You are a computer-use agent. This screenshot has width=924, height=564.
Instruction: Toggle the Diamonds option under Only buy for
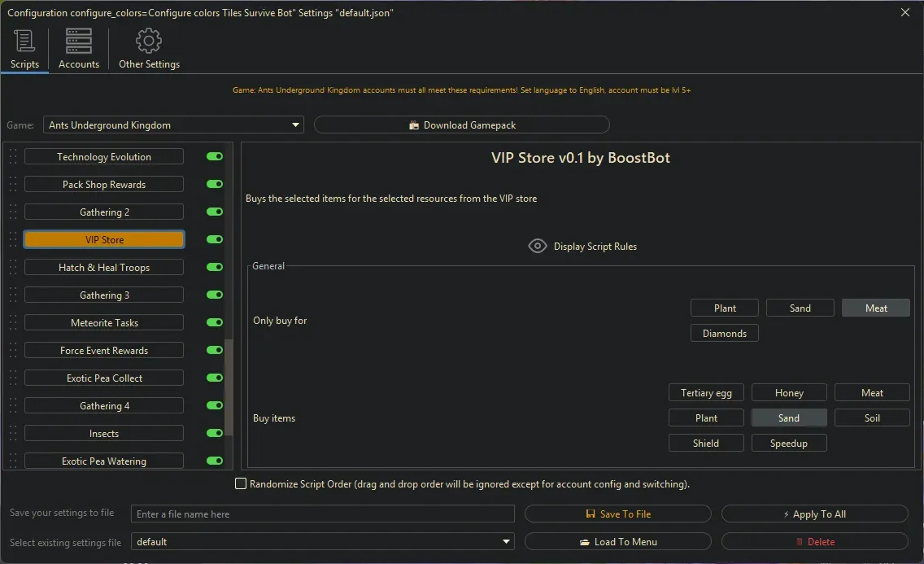click(x=724, y=333)
